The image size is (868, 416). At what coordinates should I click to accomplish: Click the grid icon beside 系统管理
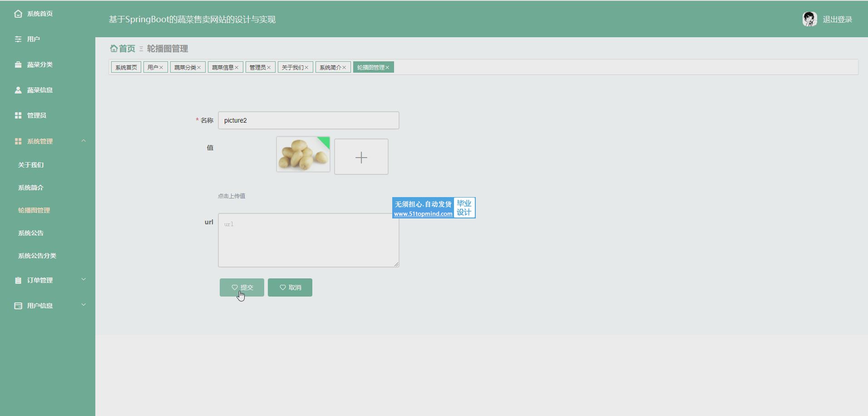[18, 141]
